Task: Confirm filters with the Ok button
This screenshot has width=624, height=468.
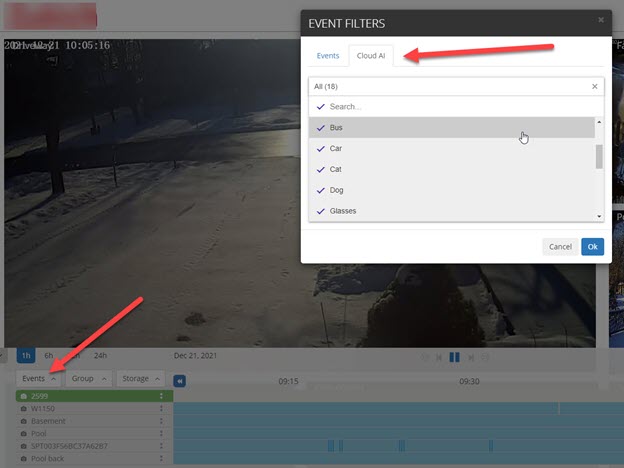Action: click(592, 247)
